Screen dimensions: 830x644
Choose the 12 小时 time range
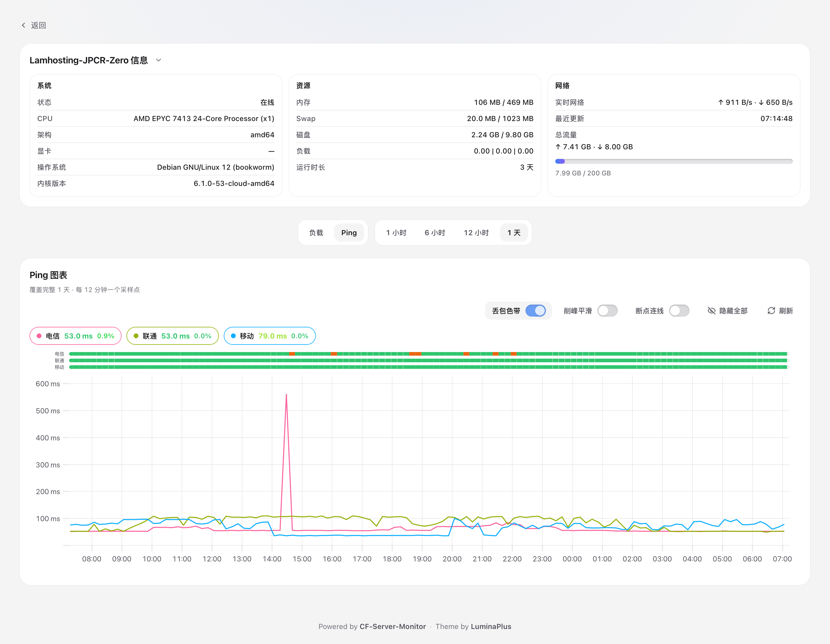click(x=476, y=233)
